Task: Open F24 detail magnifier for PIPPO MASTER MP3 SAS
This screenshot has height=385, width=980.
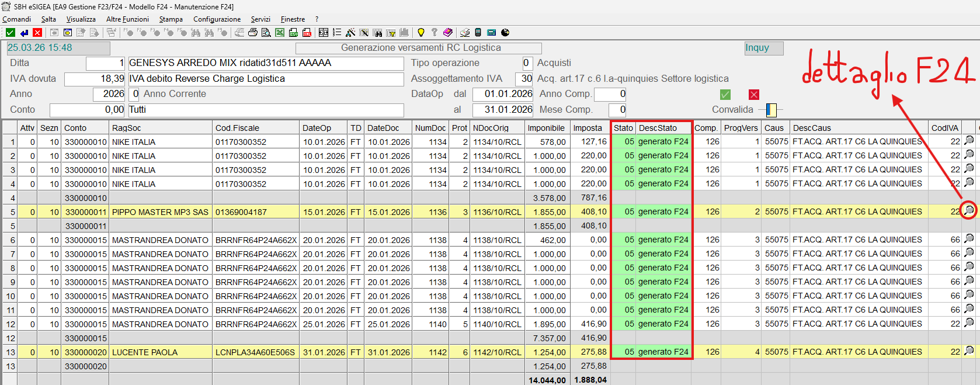Action: click(969, 210)
